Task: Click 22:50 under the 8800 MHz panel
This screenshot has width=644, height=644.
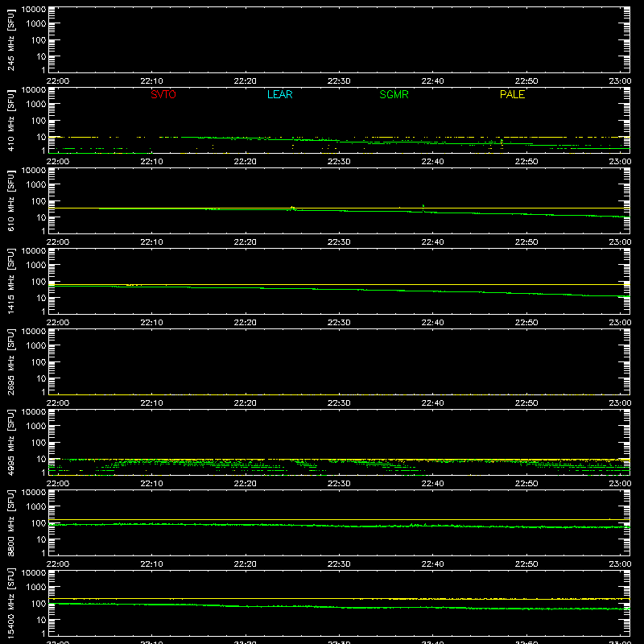Action: (526, 564)
